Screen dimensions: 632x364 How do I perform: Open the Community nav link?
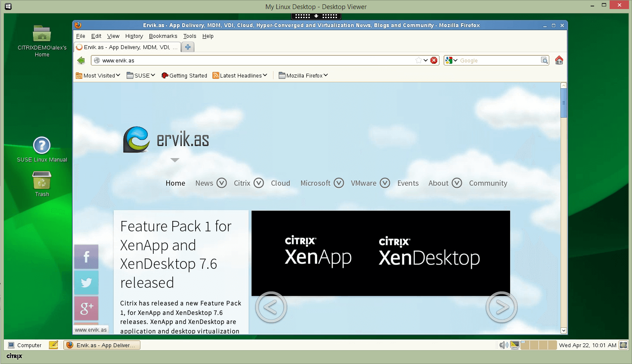pyautogui.click(x=488, y=183)
